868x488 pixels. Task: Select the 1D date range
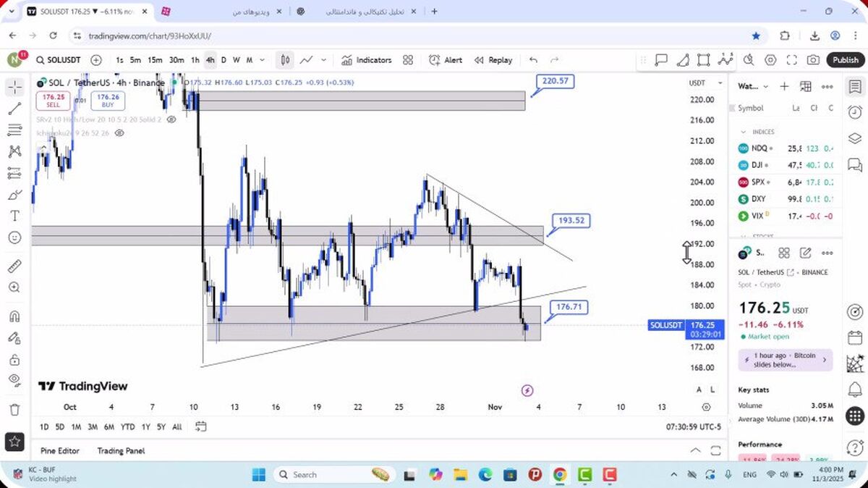point(44,427)
